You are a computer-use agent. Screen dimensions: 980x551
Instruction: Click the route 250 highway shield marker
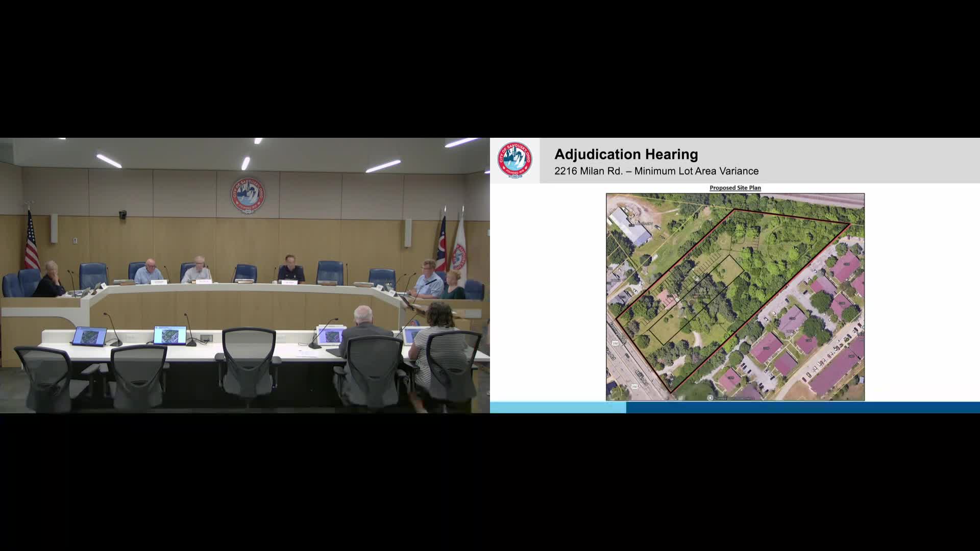point(615,342)
